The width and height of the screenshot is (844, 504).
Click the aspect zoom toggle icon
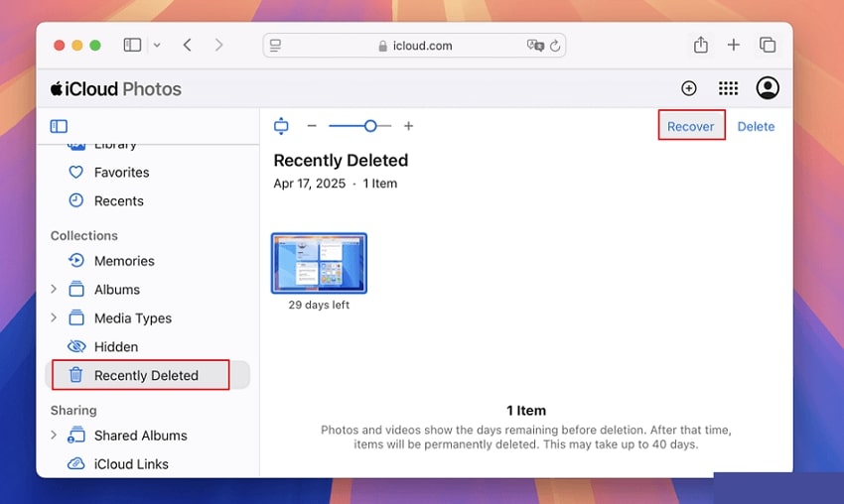pyautogui.click(x=281, y=126)
